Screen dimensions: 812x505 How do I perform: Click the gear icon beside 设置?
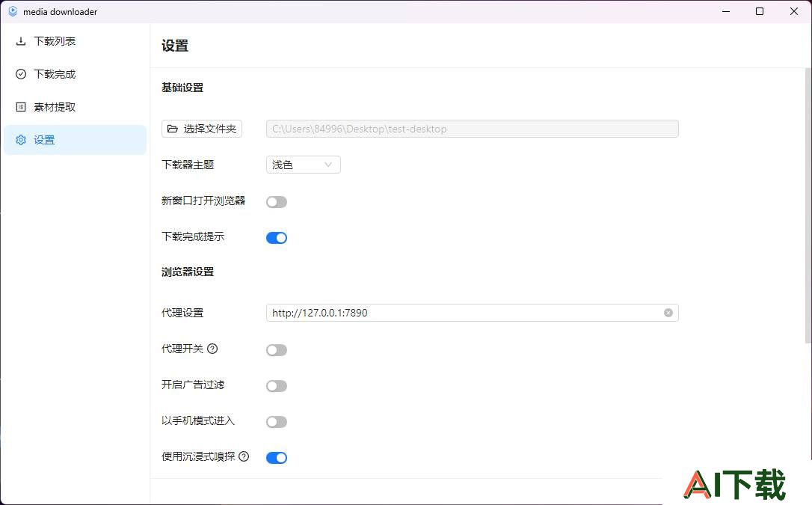tap(21, 140)
